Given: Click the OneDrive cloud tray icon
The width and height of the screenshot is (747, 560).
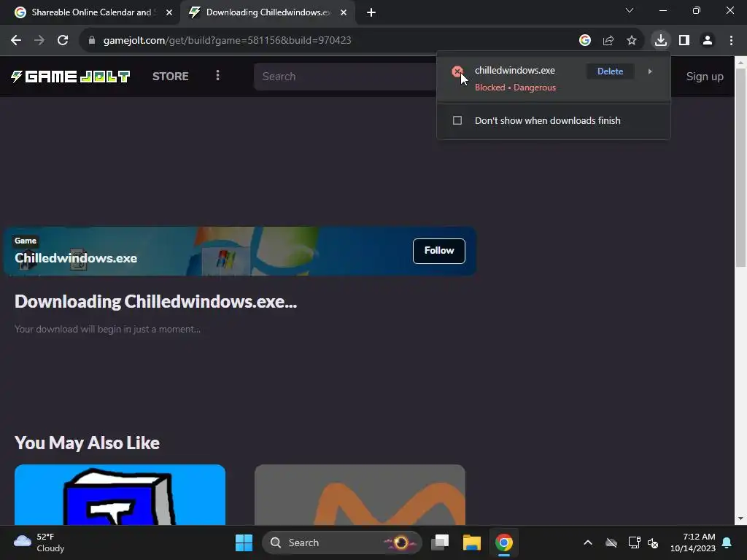Looking at the screenshot, I should click(611, 542).
